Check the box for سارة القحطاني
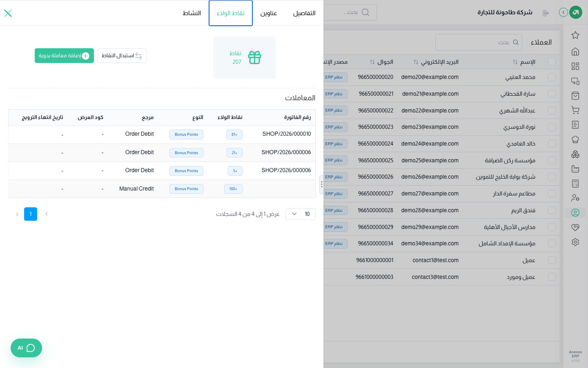This screenshot has width=588, height=368. 552,94
